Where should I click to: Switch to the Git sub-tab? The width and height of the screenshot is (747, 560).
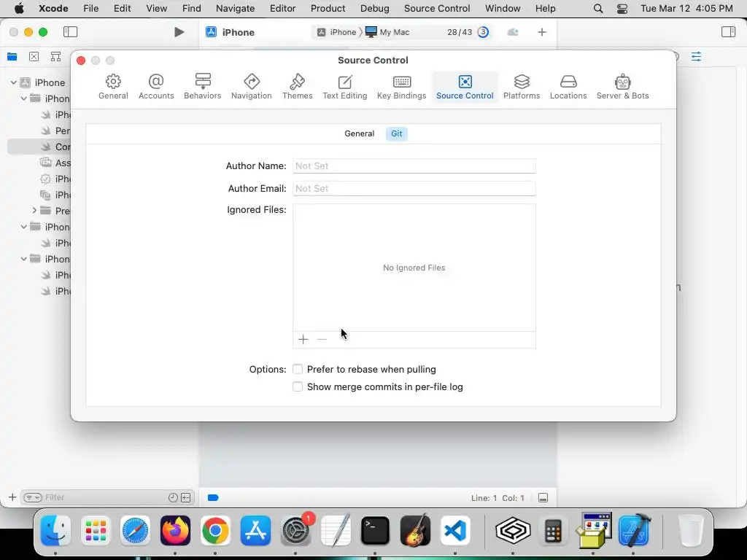tap(396, 134)
